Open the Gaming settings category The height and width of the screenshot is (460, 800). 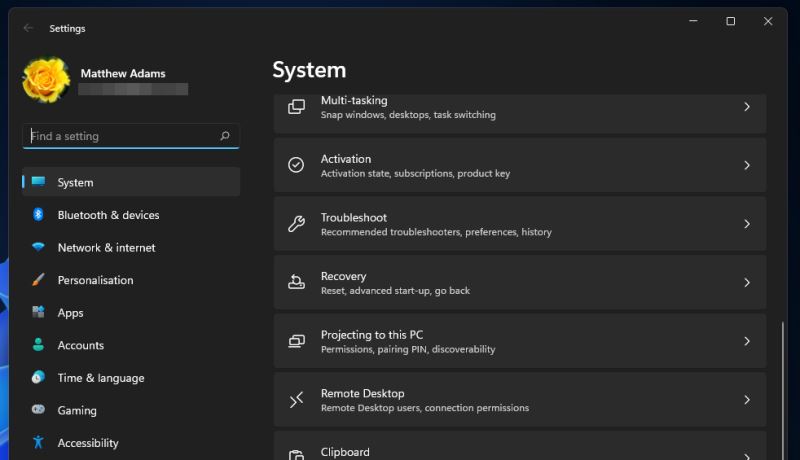[x=77, y=410]
